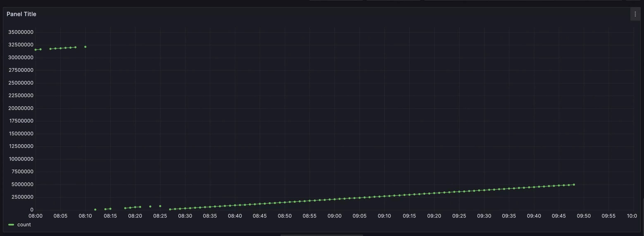This screenshot has width=644, height=236.
Task: Click the y-axis label 30000000
Action: 21,57
